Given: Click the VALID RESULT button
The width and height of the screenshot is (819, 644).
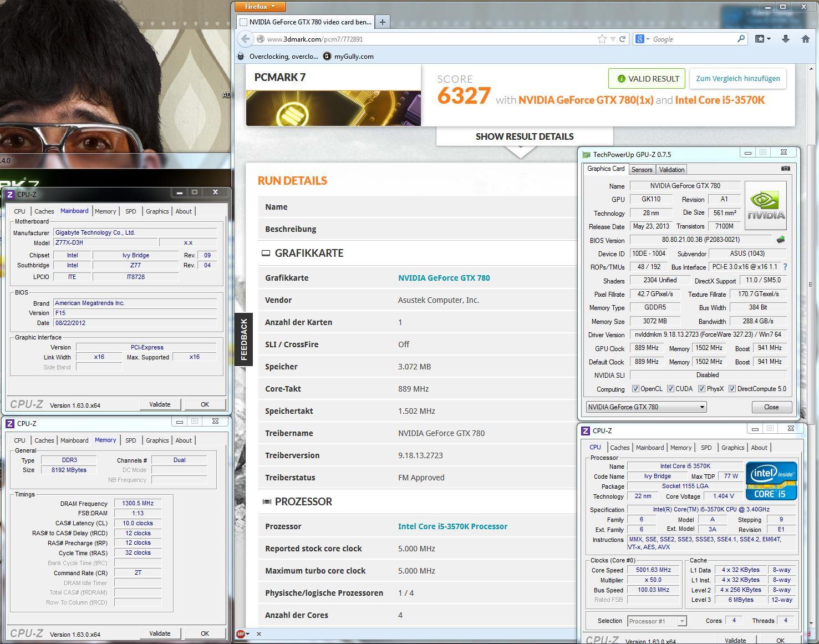Looking at the screenshot, I should 647,79.
